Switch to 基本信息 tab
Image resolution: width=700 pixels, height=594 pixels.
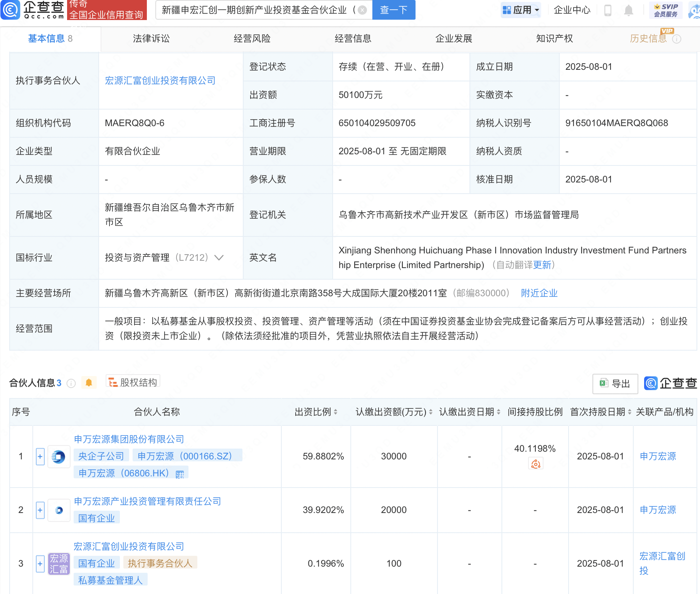click(x=50, y=39)
